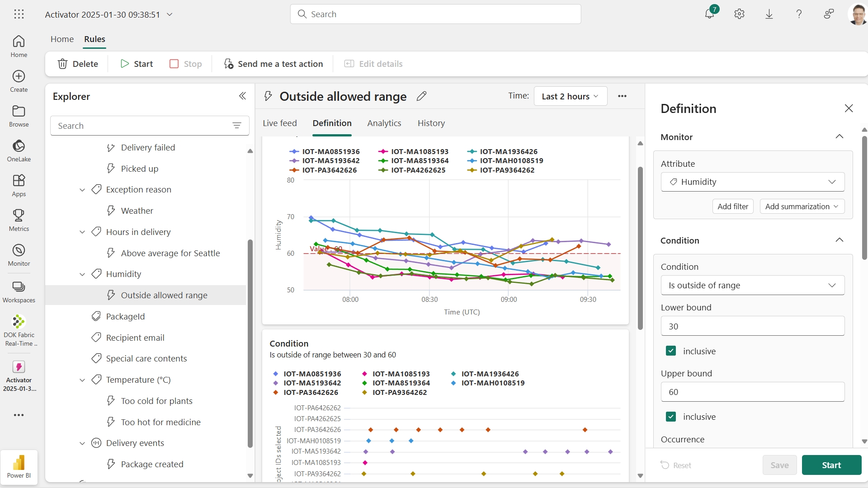This screenshot has height=488, width=868.
Task: Click the Add filter button
Action: 732,206
